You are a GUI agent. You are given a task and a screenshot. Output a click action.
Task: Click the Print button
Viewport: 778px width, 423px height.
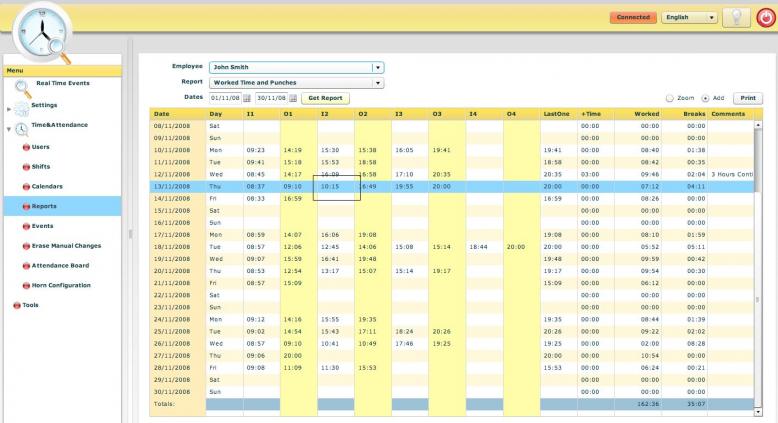coord(747,98)
